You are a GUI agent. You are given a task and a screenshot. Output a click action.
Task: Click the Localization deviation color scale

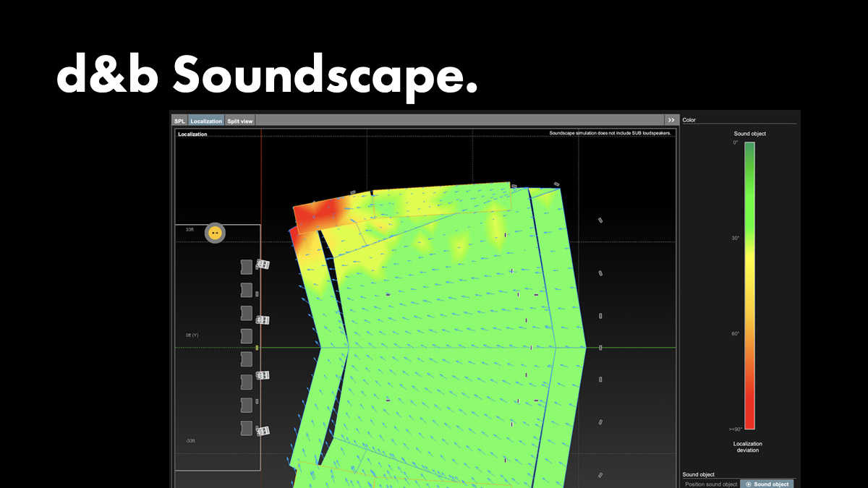[x=750, y=289]
